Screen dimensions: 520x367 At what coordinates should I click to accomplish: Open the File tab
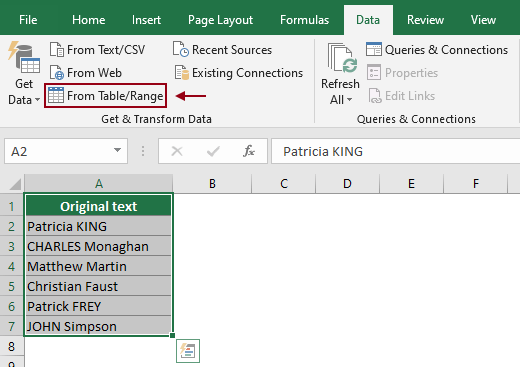pos(28,20)
